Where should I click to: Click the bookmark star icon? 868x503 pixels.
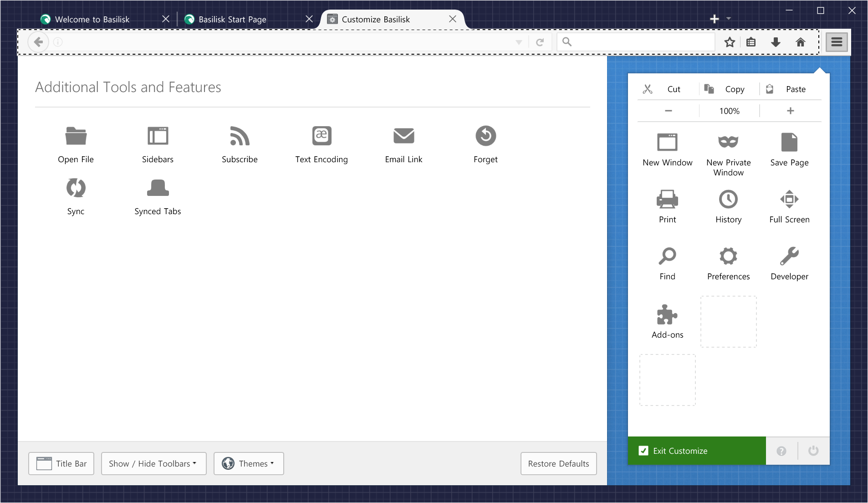click(730, 42)
